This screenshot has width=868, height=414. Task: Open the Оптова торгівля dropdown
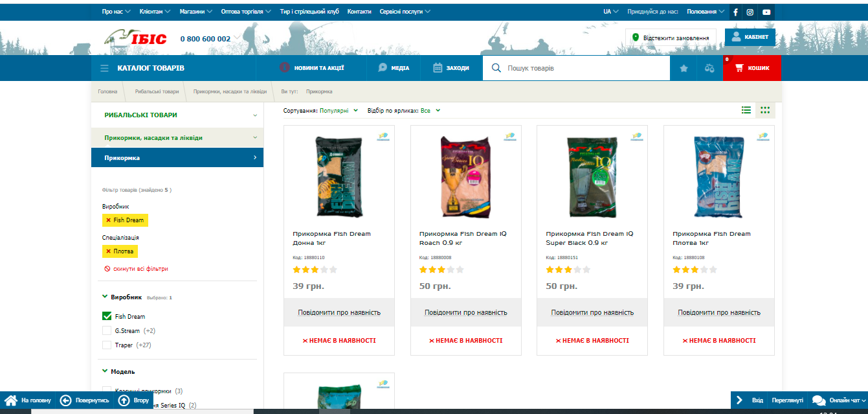coord(247,12)
